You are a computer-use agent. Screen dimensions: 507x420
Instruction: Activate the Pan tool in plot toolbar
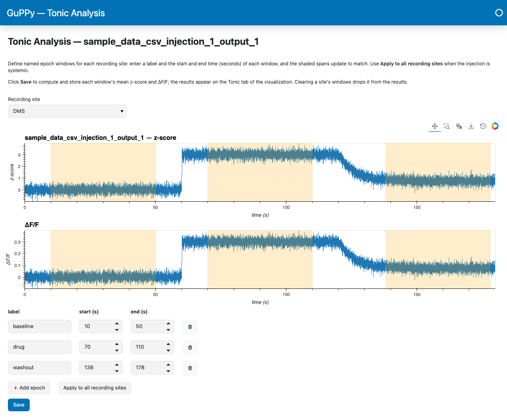point(435,126)
